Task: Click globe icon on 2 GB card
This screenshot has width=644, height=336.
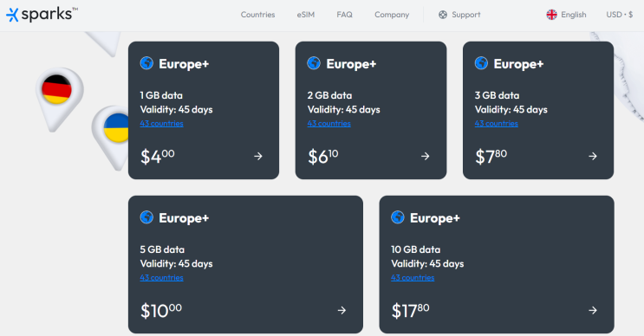Action: tap(314, 63)
